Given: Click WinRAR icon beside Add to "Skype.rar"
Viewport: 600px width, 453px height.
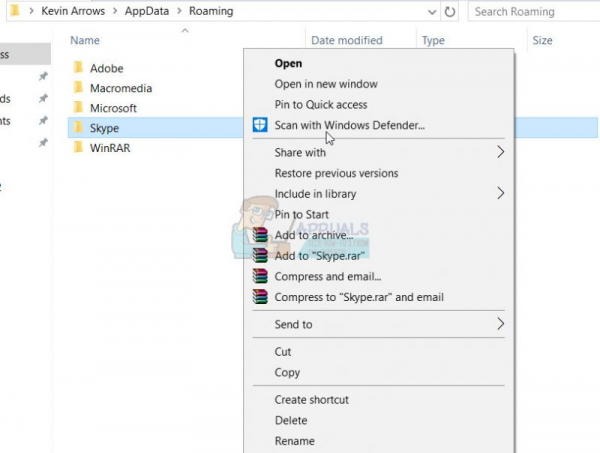Looking at the screenshot, I should click(260, 256).
